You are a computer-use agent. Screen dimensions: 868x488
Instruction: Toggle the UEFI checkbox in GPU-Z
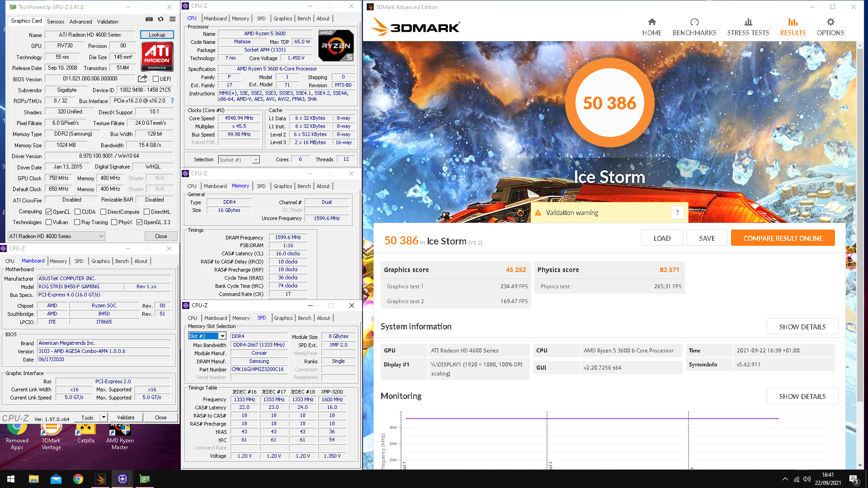(156, 79)
